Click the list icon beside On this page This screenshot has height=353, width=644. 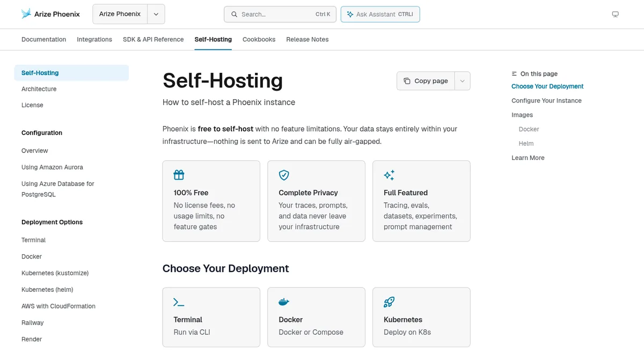(515, 74)
